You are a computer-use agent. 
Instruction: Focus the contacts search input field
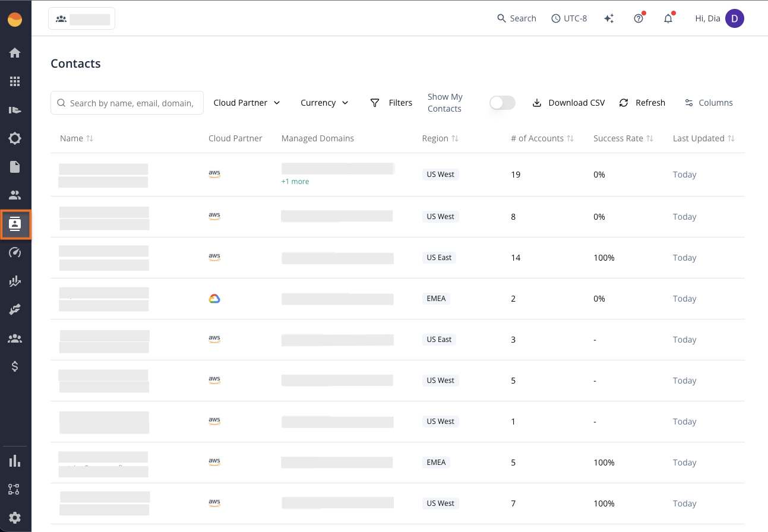[x=127, y=103]
